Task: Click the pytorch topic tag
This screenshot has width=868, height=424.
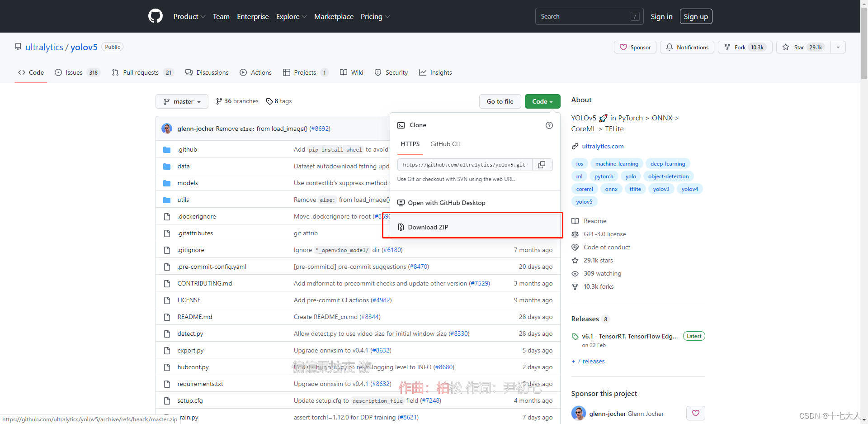Action: point(604,176)
